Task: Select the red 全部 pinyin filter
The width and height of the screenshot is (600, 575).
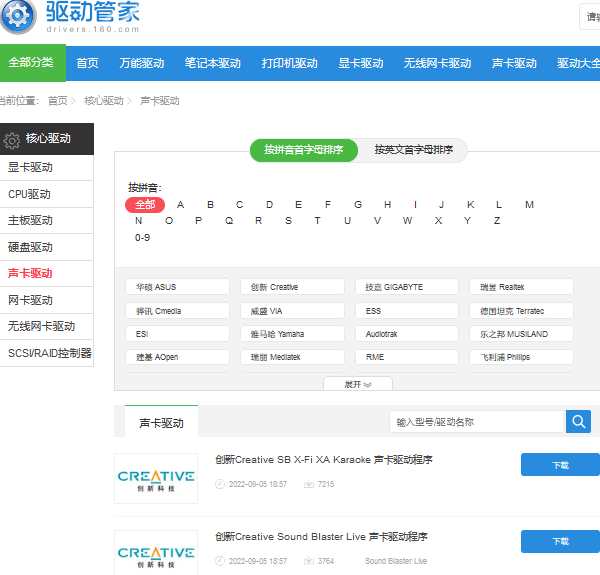Action: (145, 205)
